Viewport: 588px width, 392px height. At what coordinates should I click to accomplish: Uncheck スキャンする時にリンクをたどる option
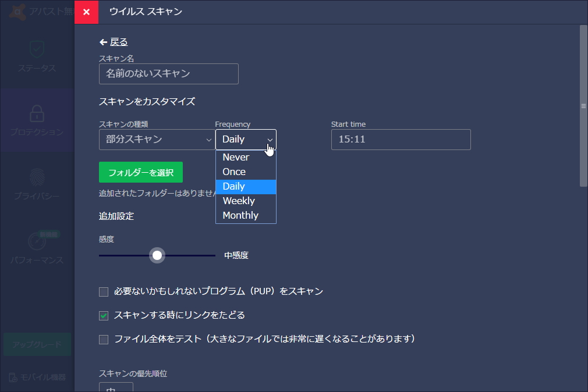(104, 315)
